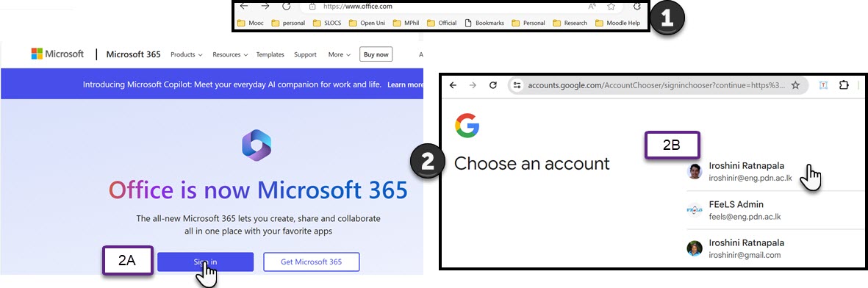This screenshot has height=288, width=868.
Task: Reload the Google accounts page
Action: point(492,85)
